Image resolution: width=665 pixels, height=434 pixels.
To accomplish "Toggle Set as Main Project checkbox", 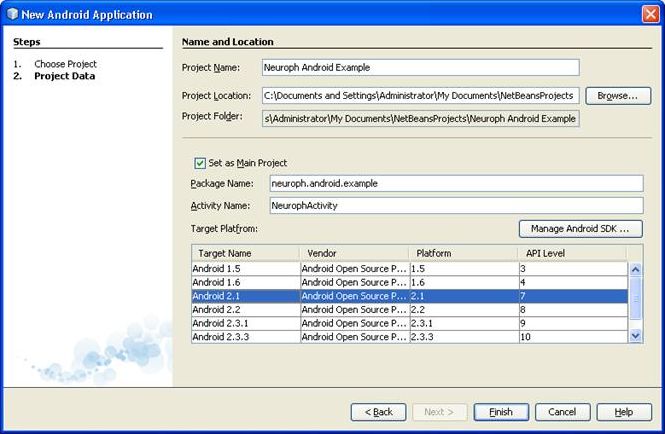I will click(200, 163).
